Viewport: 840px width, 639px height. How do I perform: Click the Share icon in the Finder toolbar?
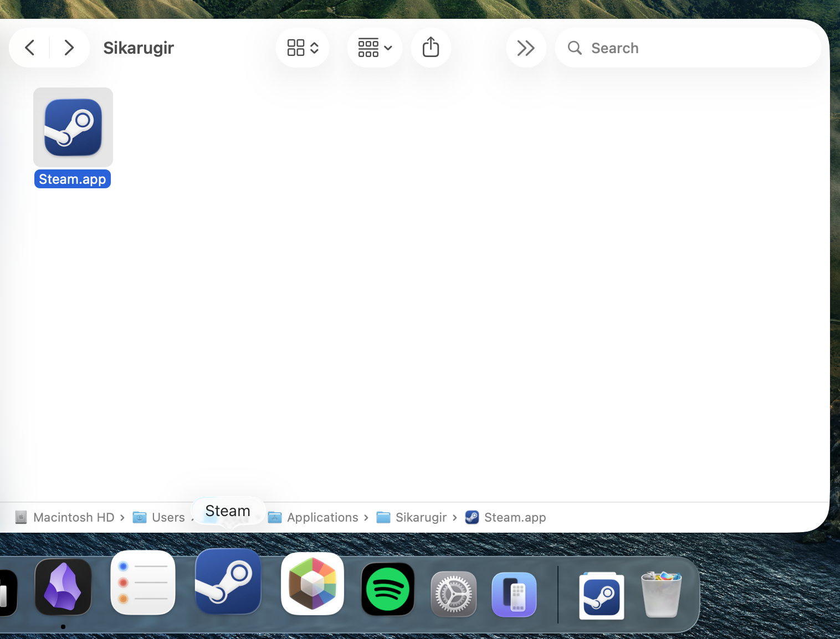[x=431, y=48]
